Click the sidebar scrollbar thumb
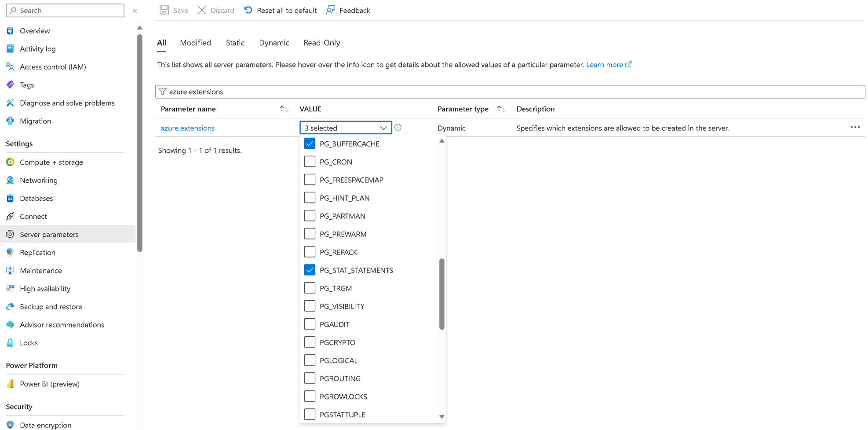The height and width of the screenshot is (430, 868). [140, 143]
